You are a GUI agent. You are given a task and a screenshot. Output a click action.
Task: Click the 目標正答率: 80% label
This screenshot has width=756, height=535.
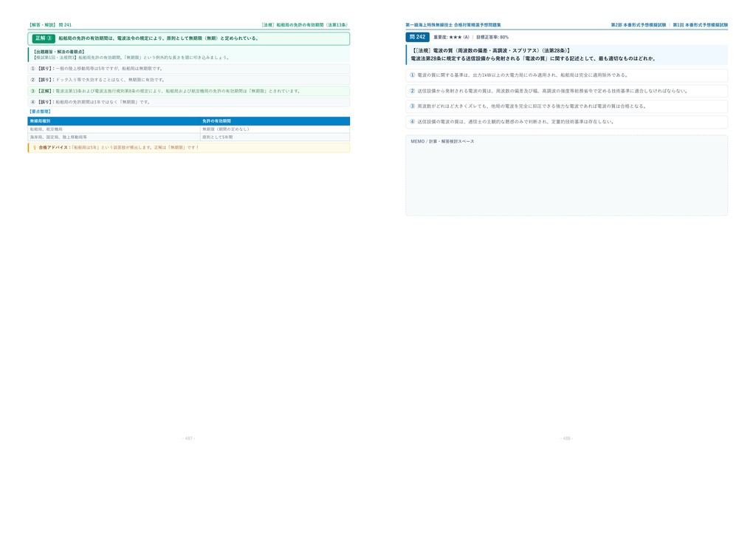(492, 37)
